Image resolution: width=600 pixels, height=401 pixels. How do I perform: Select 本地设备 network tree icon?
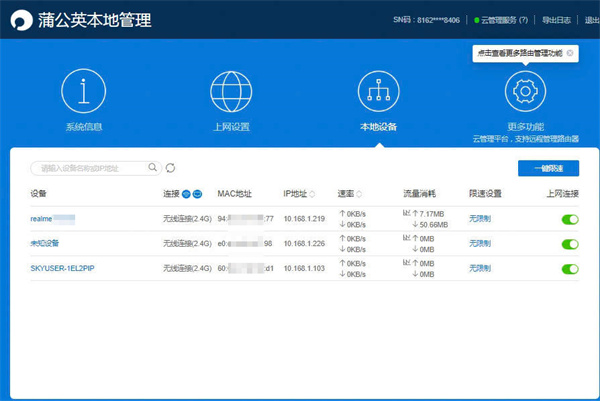[x=379, y=92]
